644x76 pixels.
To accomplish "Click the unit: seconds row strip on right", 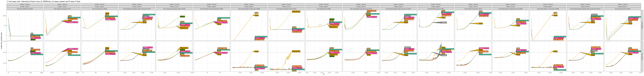I will [x=642, y=56].
